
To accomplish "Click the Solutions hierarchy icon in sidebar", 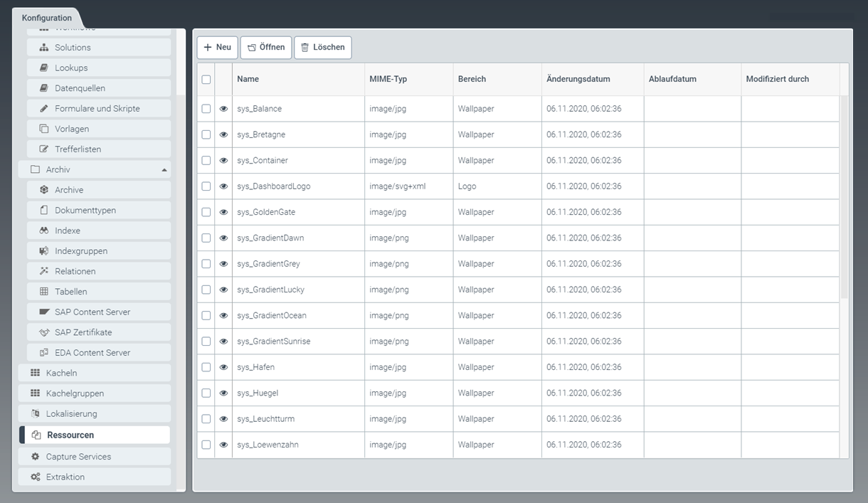I will (x=44, y=48).
